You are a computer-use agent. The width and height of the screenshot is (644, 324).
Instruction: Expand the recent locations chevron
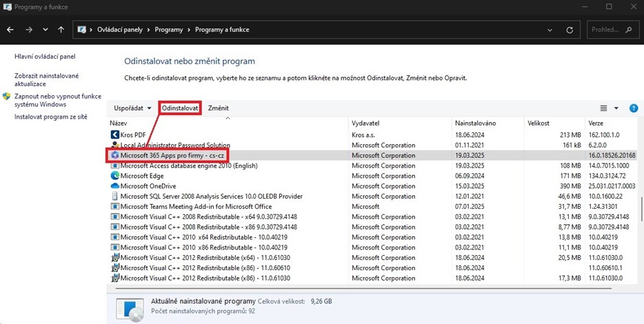[x=46, y=30]
